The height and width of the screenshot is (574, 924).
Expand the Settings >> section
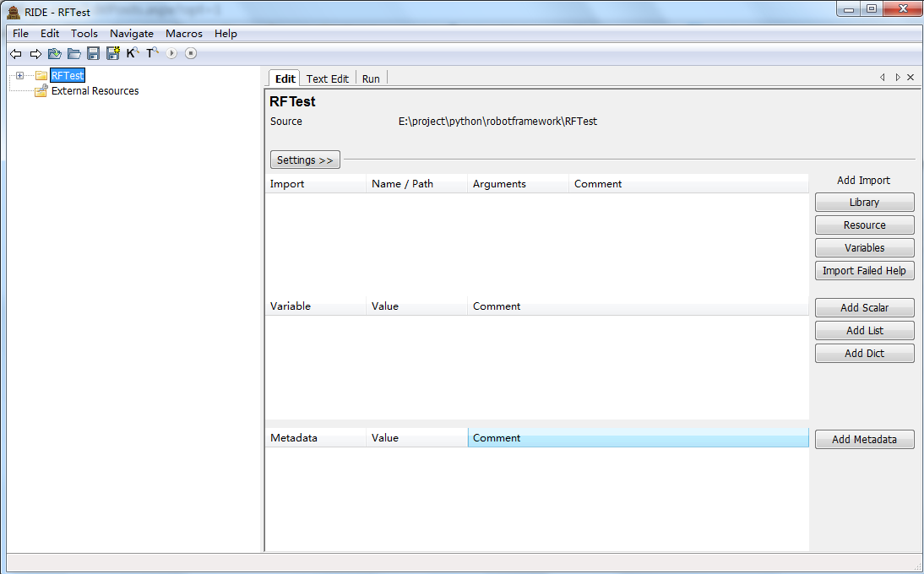[x=305, y=160]
